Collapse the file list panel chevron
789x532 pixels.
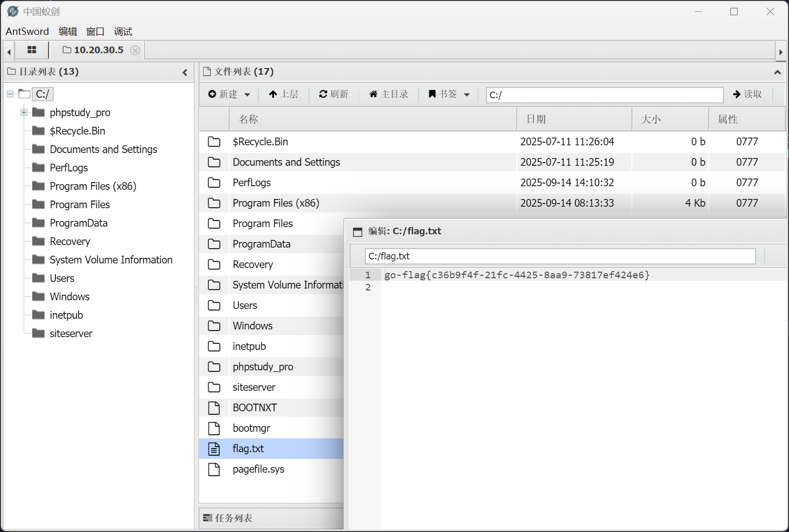777,73
